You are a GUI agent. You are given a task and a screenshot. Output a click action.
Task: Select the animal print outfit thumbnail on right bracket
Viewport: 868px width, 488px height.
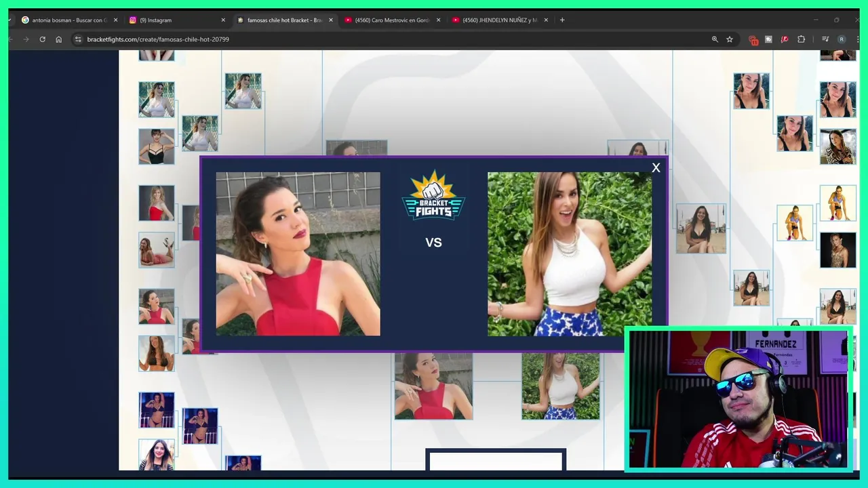pos(837,146)
